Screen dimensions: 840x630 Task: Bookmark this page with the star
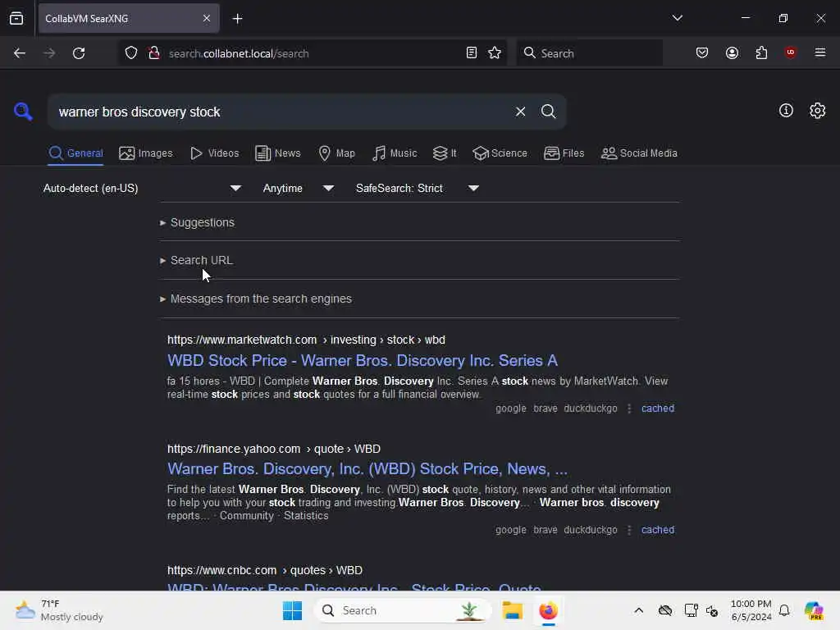click(495, 52)
